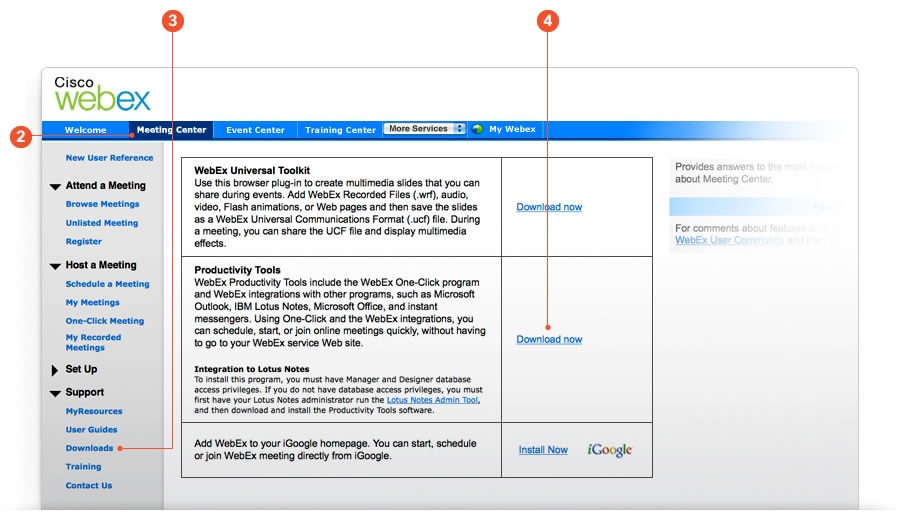Open Schedule a Meeting
903x515 pixels.
pyautogui.click(x=107, y=284)
